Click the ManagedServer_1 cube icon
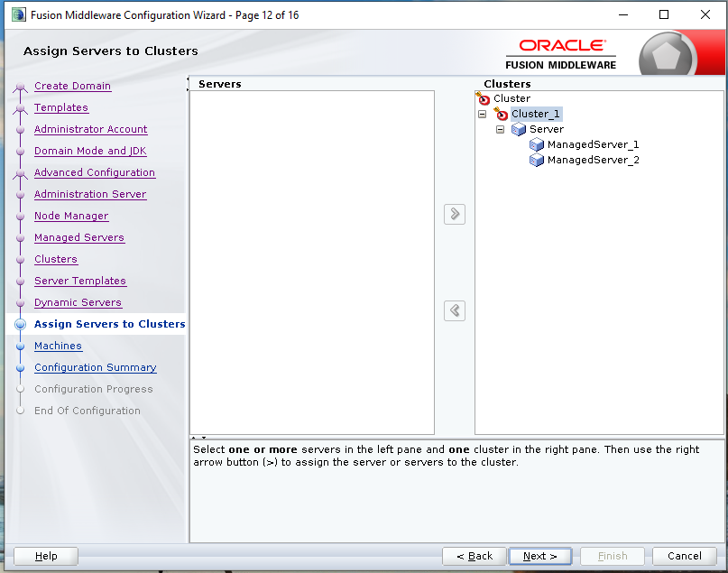Viewport: 728px width, 573px height. (536, 144)
